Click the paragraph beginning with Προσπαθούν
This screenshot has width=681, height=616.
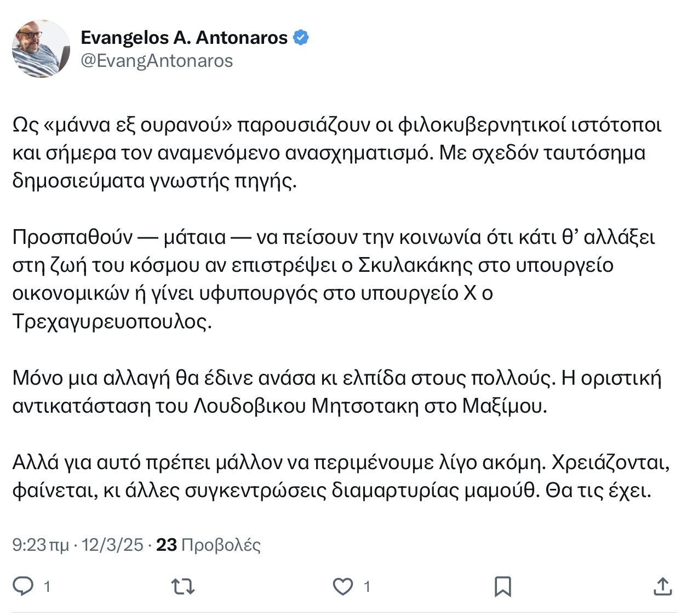coord(334,279)
